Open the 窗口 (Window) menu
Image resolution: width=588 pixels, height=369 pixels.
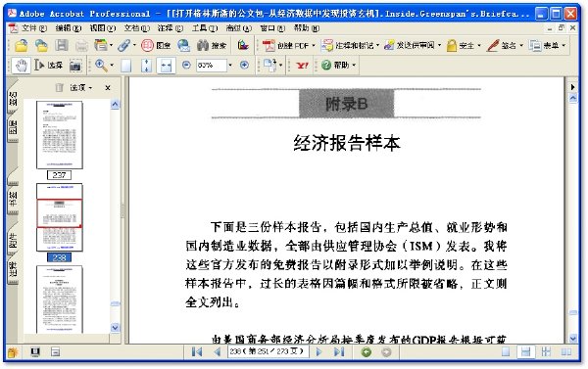tap(272, 28)
